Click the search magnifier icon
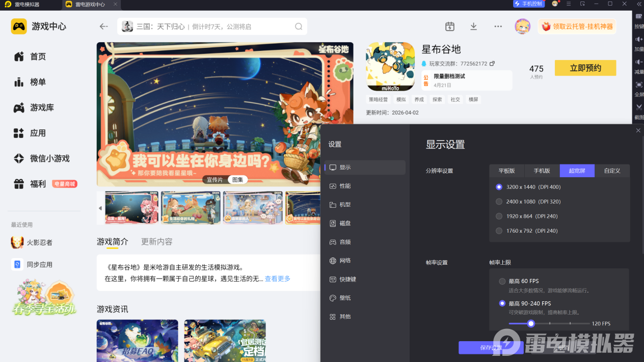The width and height of the screenshot is (644, 362). coord(299,26)
